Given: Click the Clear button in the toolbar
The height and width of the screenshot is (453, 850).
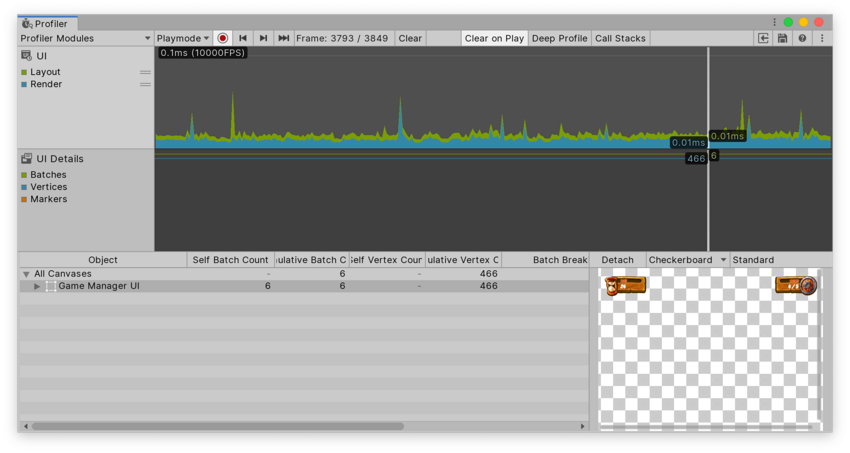Looking at the screenshot, I should coord(410,38).
